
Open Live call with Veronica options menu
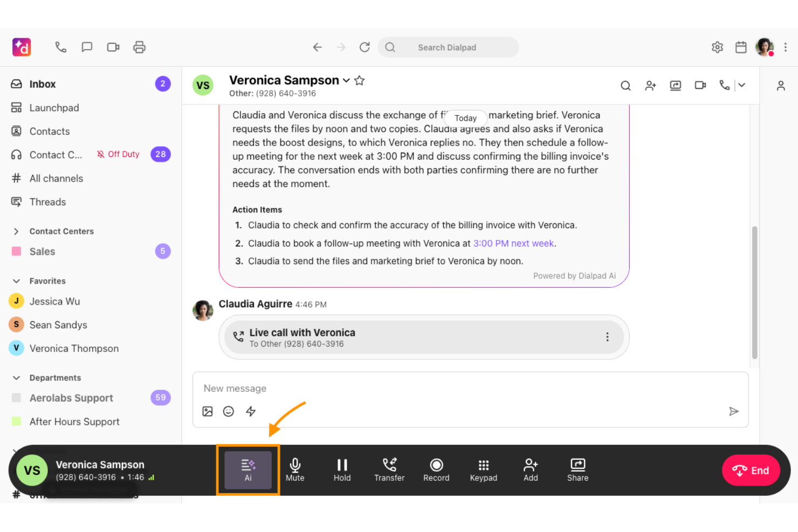pyautogui.click(x=608, y=337)
